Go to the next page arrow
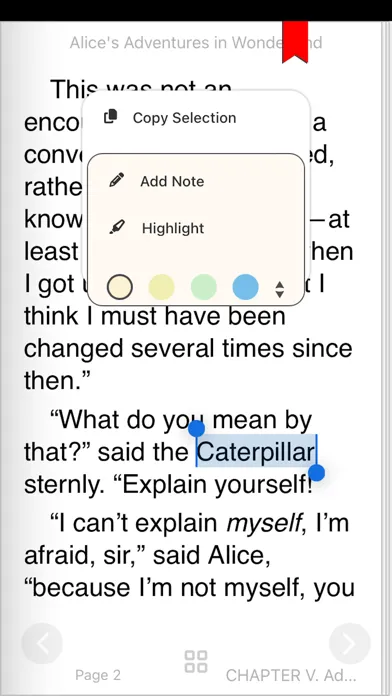The width and height of the screenshot is (392, 696). coord(350,644)
